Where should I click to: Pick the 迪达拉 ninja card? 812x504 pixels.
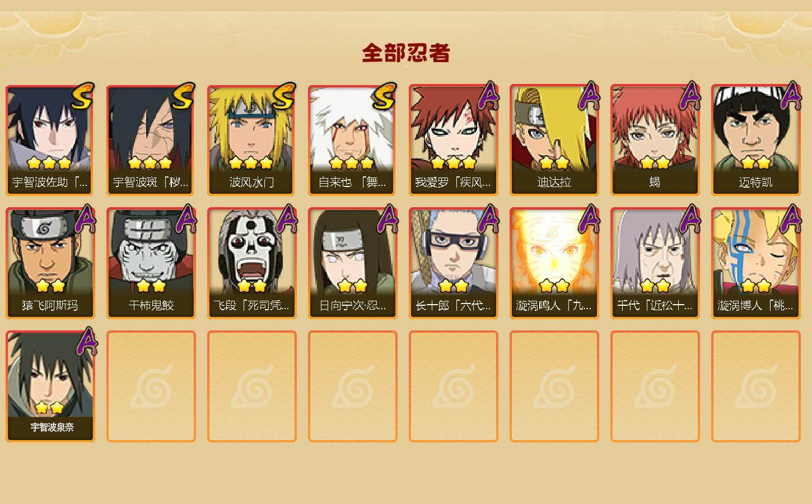[554, 140]
